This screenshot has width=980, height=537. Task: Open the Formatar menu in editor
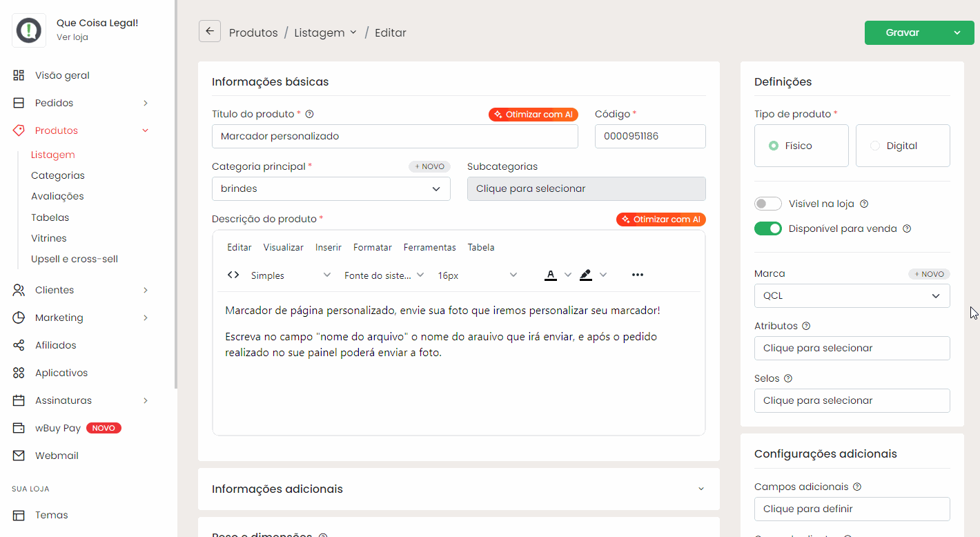pyautogui.click(x=372, y=247)
